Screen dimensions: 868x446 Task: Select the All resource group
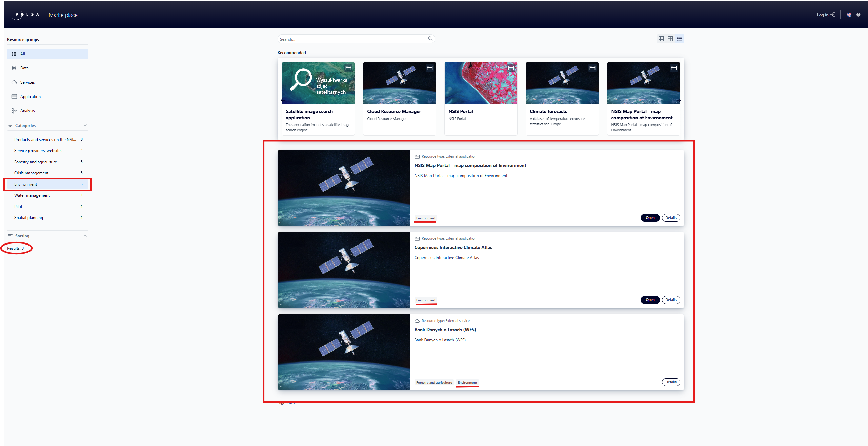(48, 54)
